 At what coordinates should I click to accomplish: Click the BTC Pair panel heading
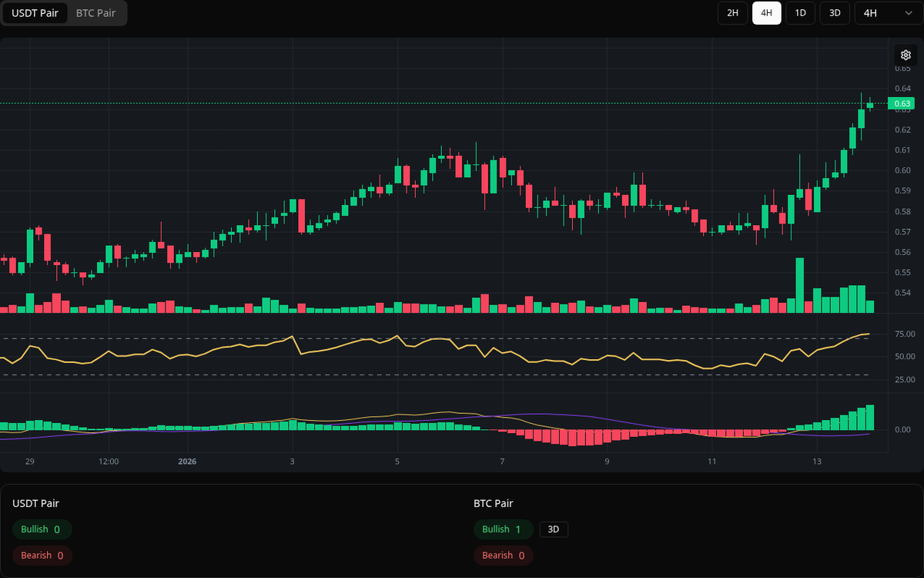[x=494, y=503]
